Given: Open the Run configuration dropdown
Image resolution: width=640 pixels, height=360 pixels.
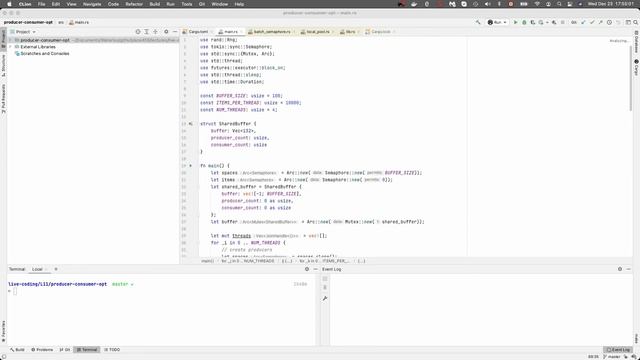Looking at the screenshot, I should [497, 22].
